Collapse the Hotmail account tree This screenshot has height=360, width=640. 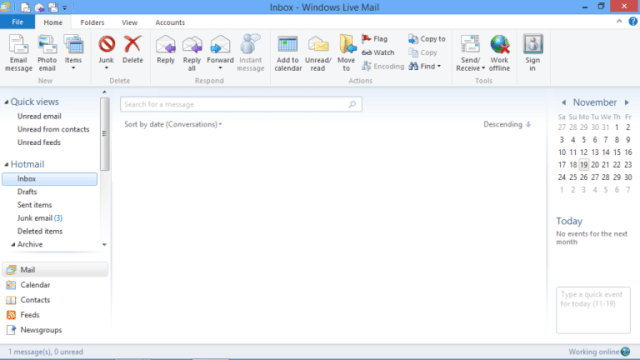point(6,164)
